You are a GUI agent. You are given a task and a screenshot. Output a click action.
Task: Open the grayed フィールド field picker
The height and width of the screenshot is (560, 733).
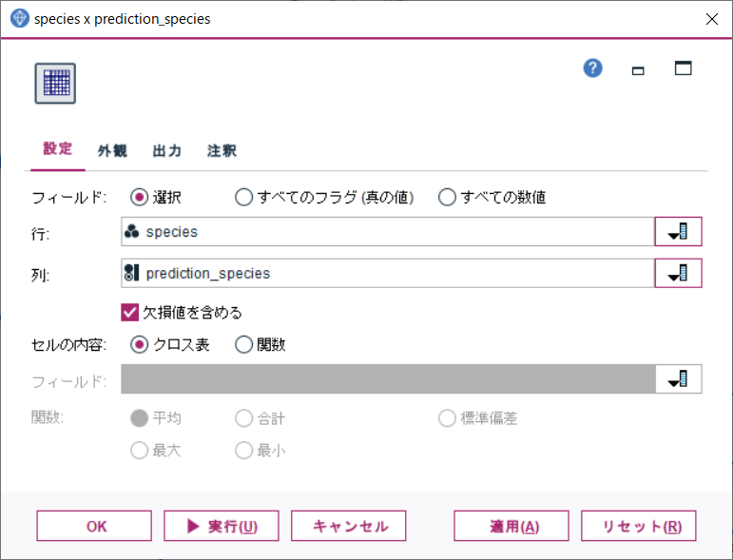coord(678,378)
